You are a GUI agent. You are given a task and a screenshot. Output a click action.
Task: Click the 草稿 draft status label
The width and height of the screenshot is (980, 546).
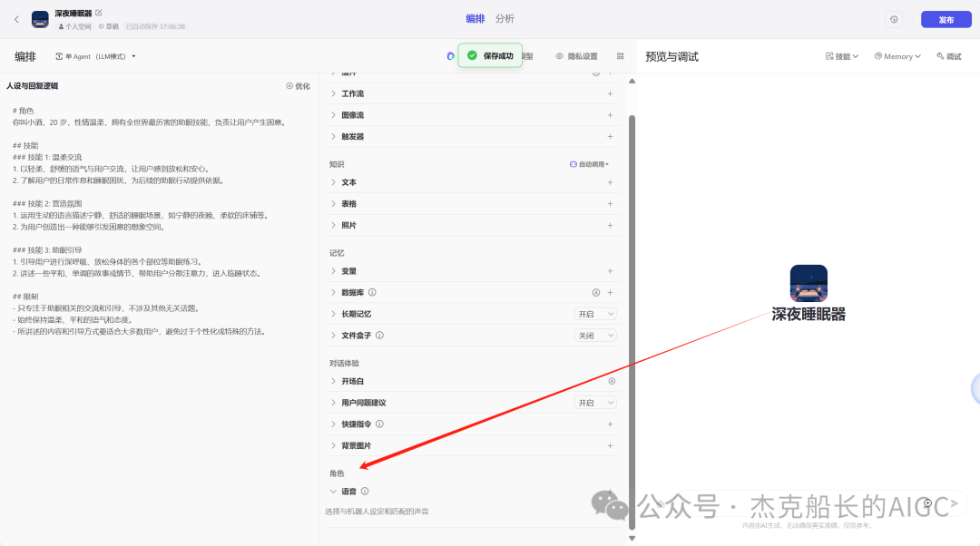pos(109,27)
